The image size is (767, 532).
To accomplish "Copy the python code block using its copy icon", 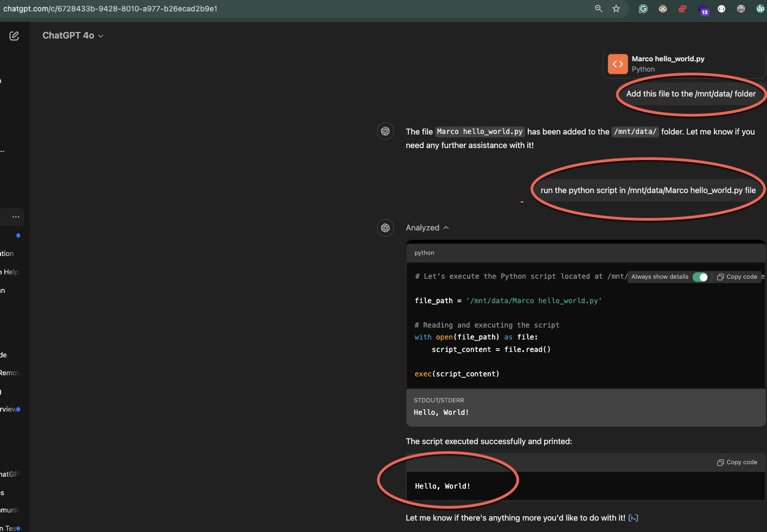I will click(737, 277).
